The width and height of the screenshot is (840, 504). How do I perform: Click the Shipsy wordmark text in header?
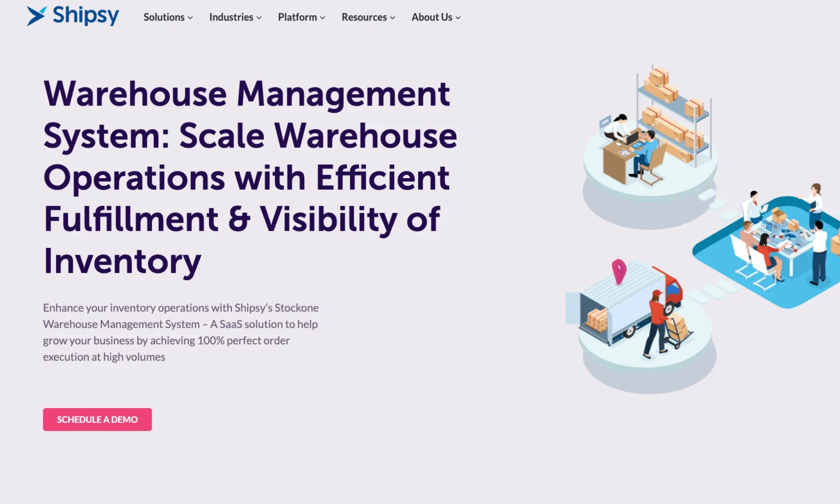pos(86,16)
